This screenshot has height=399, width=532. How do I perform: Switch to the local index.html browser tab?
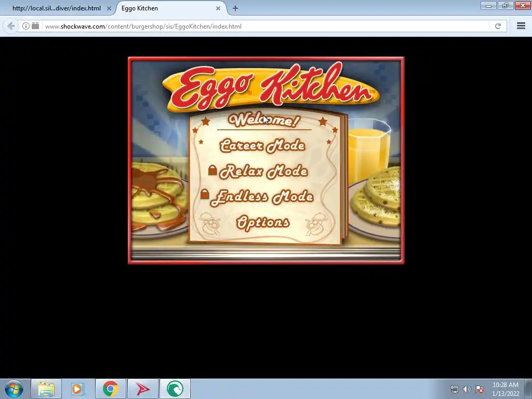point(57,8)
